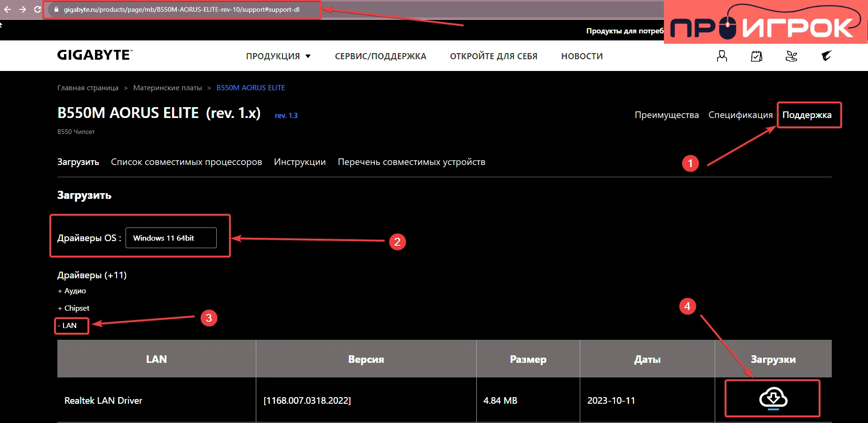
Task: Open the НОВОСТИ menu
Action: [582, 56]
